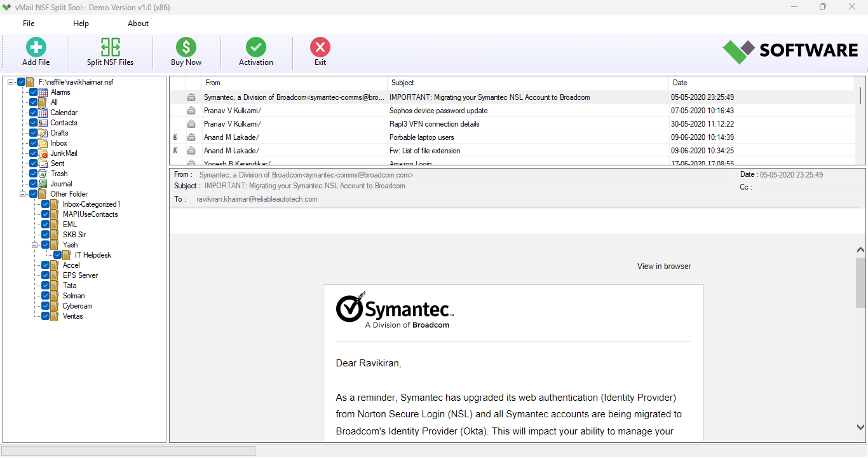The height and width of the screenshot is (458, 868).
Task: Click the email preview scroll down arrow
Action: tap(860, 427)
